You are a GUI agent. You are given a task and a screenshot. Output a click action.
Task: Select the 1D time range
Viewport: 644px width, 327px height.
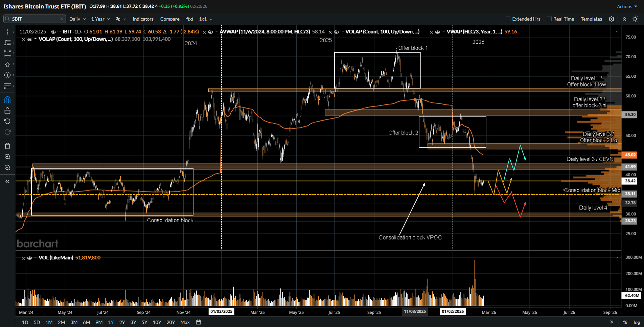tap(25, 322)
